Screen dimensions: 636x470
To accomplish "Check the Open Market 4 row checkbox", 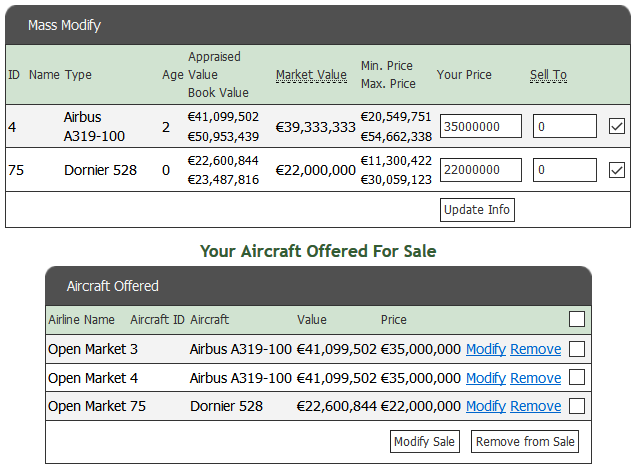I will [577, 377].
